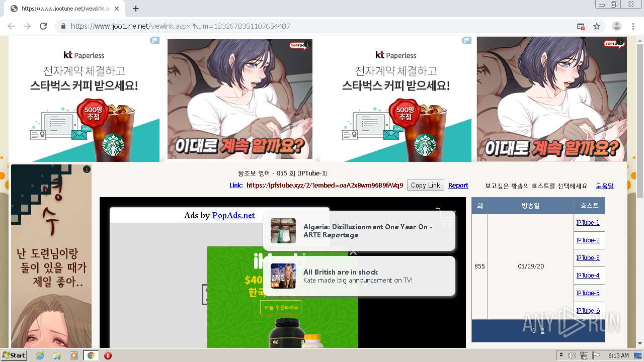The image size is (644, 362).
Task: Click the address bar URL field
Action: [322, 26]
